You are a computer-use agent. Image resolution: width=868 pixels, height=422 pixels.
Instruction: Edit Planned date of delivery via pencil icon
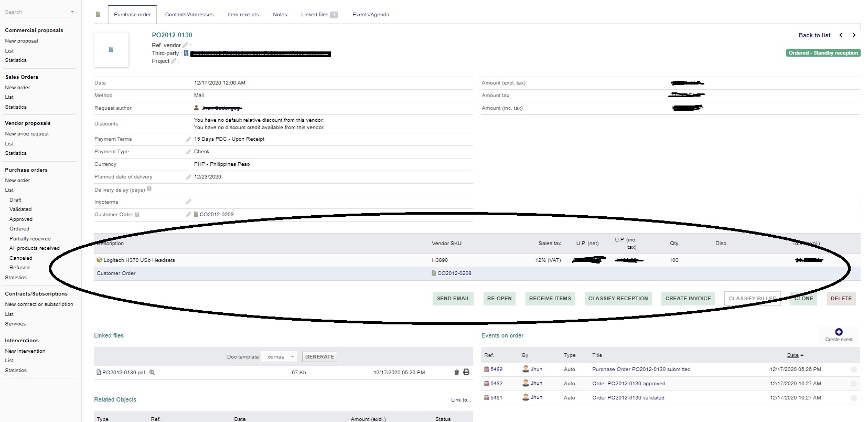point(188,177)
